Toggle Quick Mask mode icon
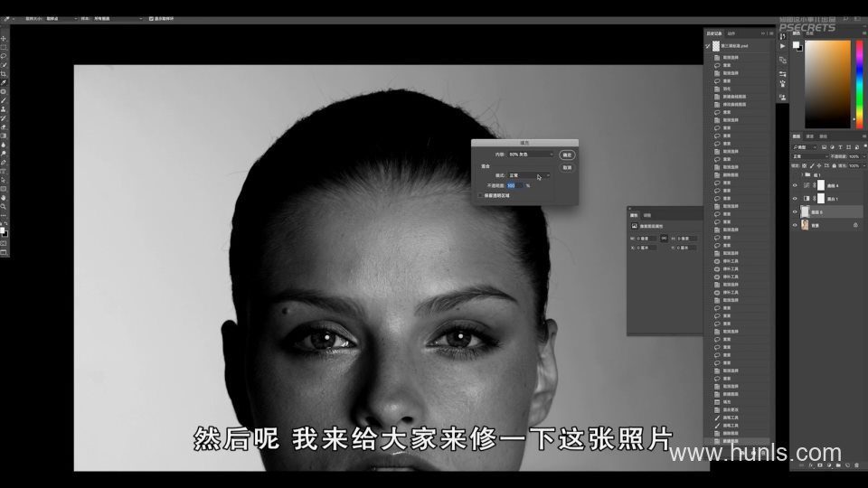This screenshot has height=488, width=868. (x=4, y=243)
